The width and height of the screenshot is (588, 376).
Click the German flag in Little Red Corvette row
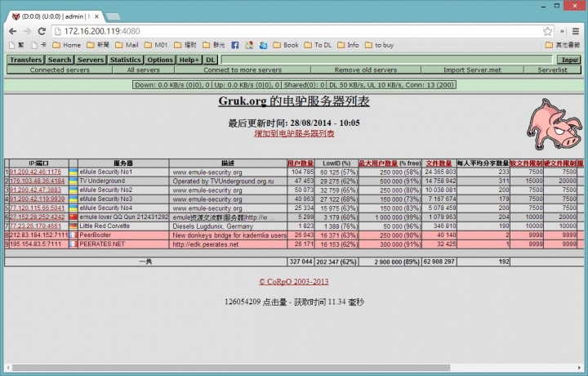pos(73,226)
